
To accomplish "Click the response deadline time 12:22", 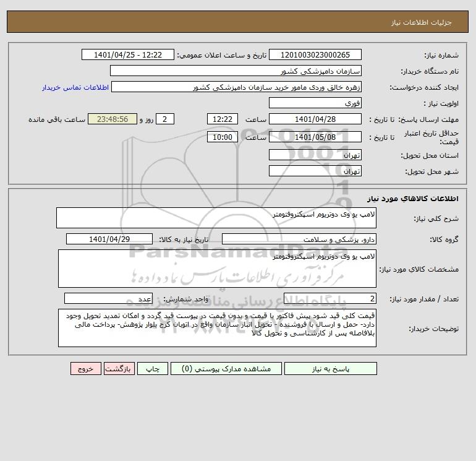I will click(x=222, y=119).
